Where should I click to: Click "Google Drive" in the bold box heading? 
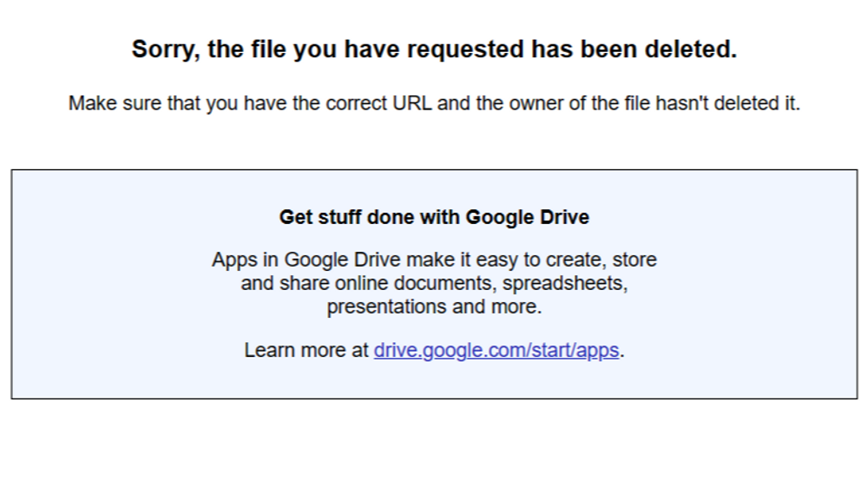[x=527, y=218]
